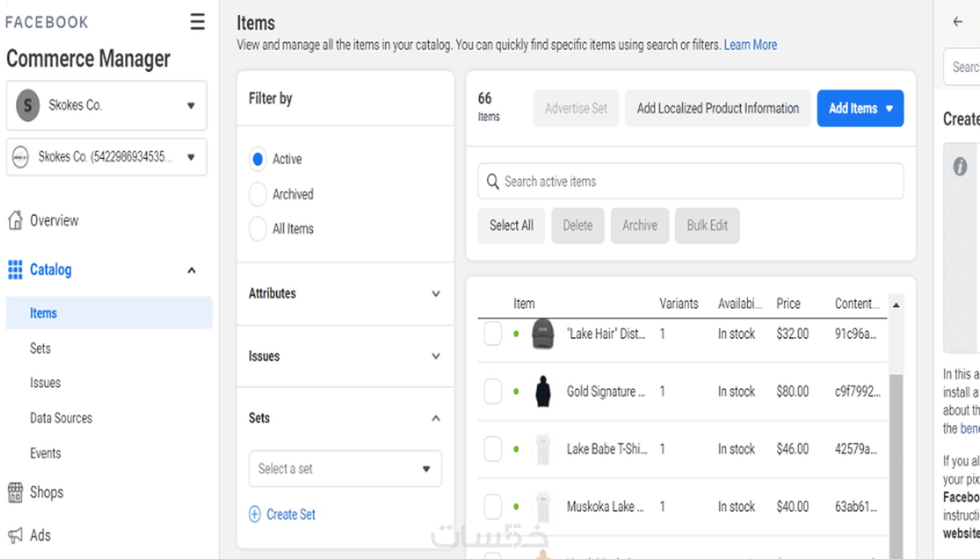
Task: Click the info icon in right panel
Action: pos(960,167)
